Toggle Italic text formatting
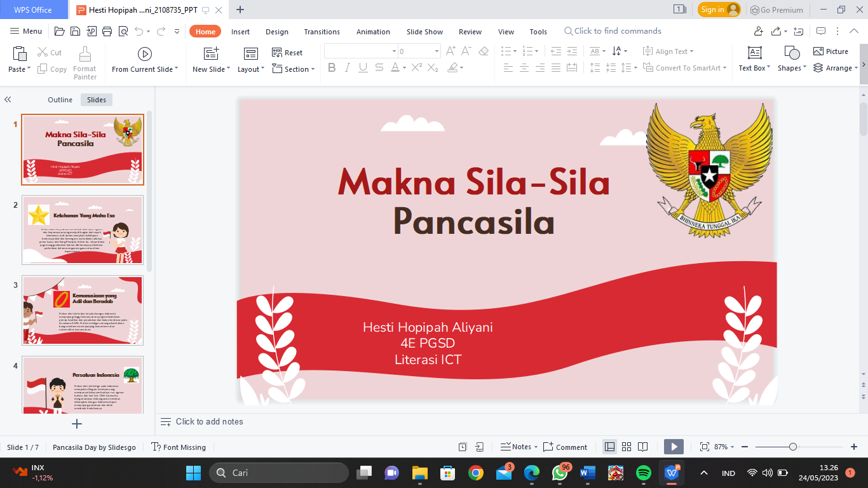 point(347,67)
